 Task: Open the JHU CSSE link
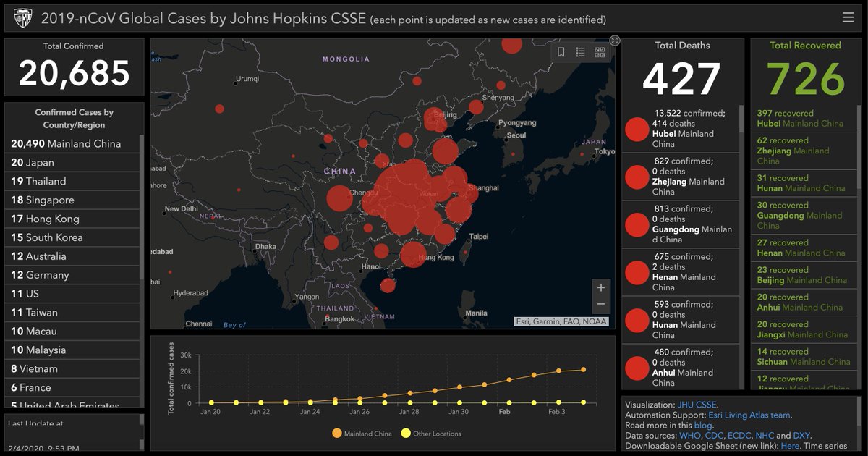pyautogui.click(x=697, y=405)
